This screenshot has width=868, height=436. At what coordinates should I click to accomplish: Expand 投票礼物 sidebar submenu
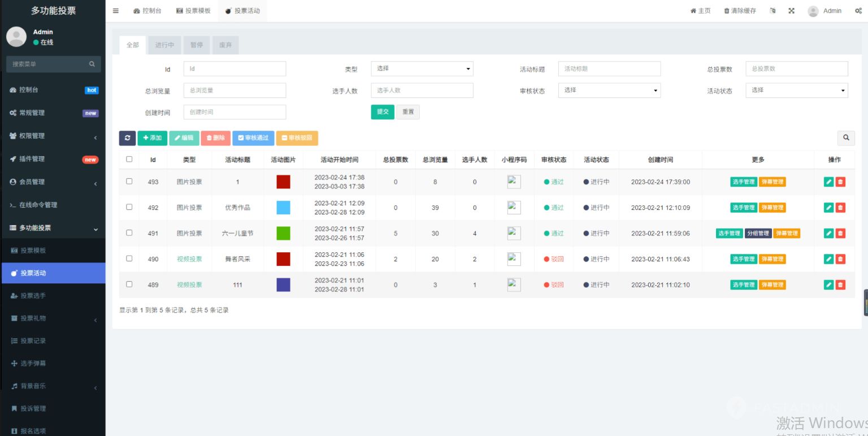(x=53, y=318)
